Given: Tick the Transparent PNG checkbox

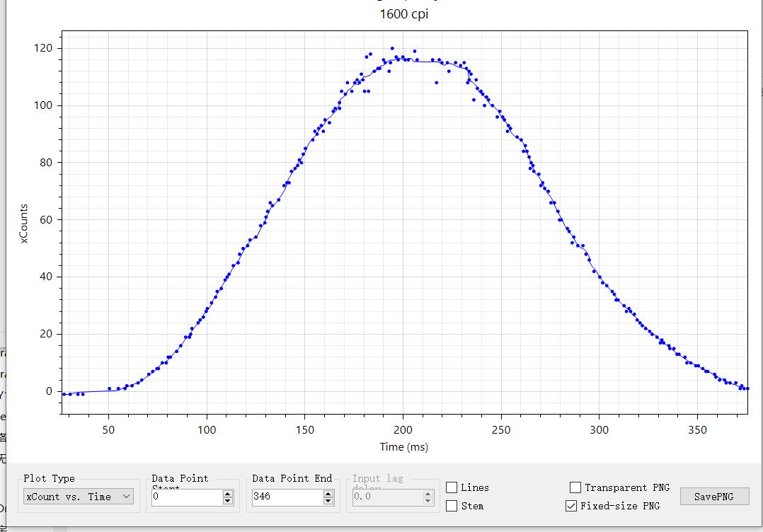Looking at the screenshot, I should tap(575, 487).
